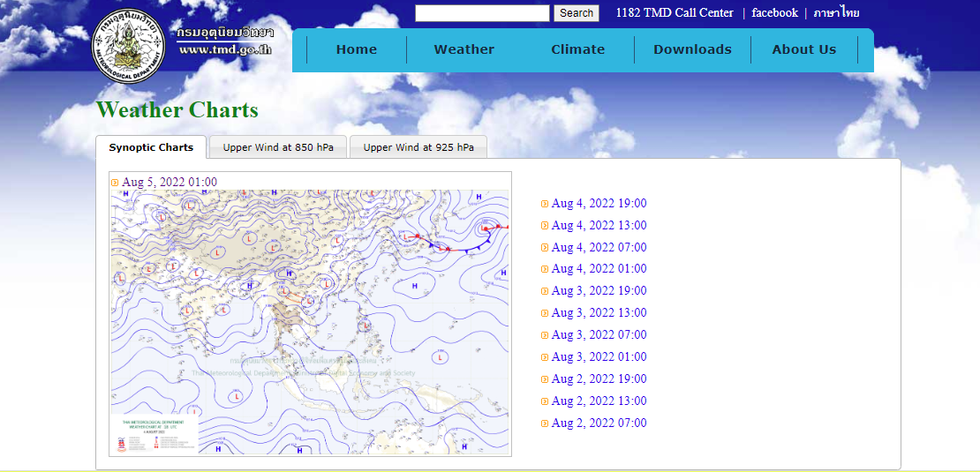980x472 pixels.
Task: Open chart for Aug 4, 2022 19:00
Action: pyautogui.click(x=599, y=204)
